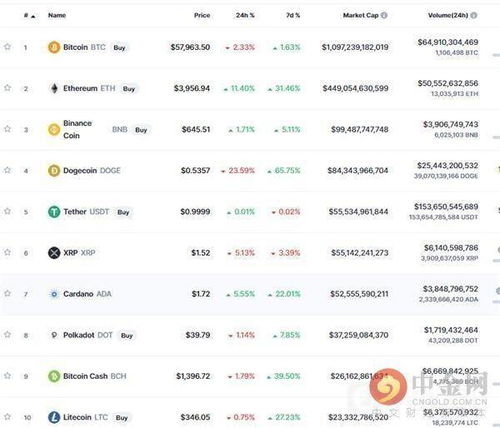Open the Market Cap info icon

coord(384,15)
